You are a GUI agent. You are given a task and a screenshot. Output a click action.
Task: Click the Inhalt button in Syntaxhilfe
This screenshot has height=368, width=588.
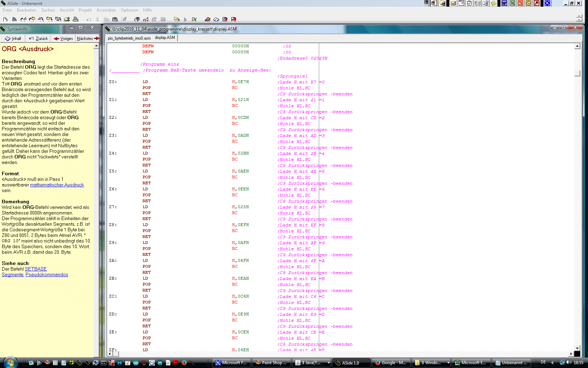point(13,39)
